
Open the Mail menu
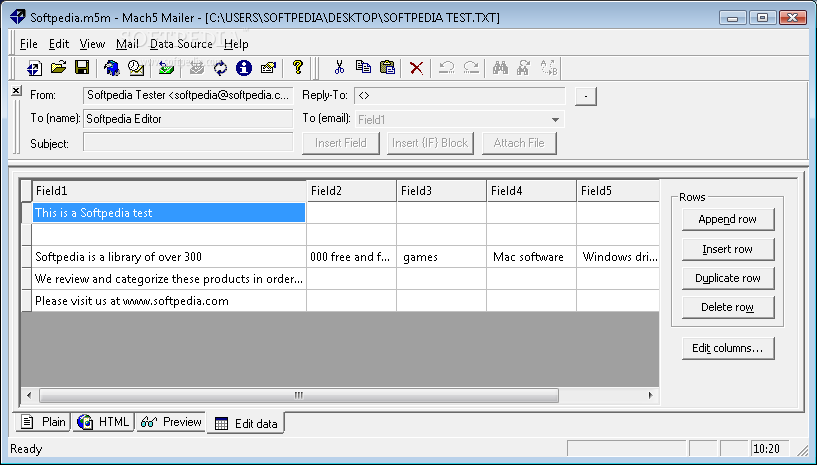127,44
